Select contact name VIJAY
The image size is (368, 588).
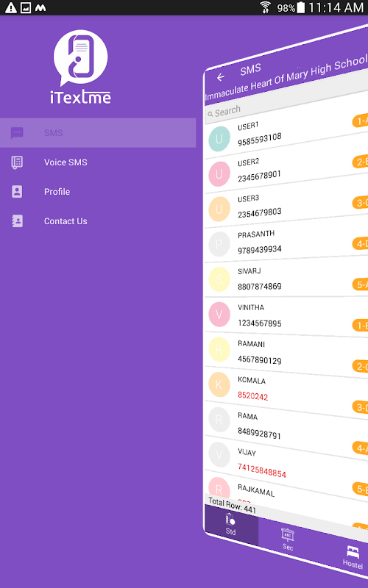click(247, 452)
